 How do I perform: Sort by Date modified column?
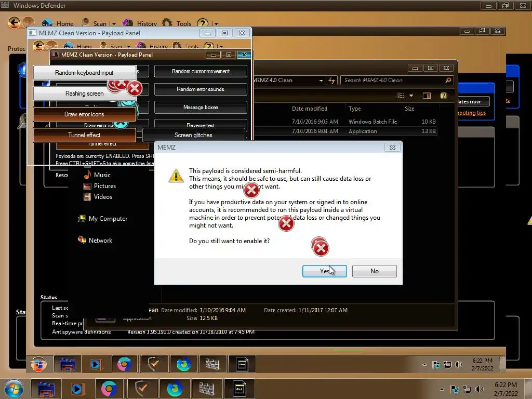pyautogui.click(x=310, y=109)
